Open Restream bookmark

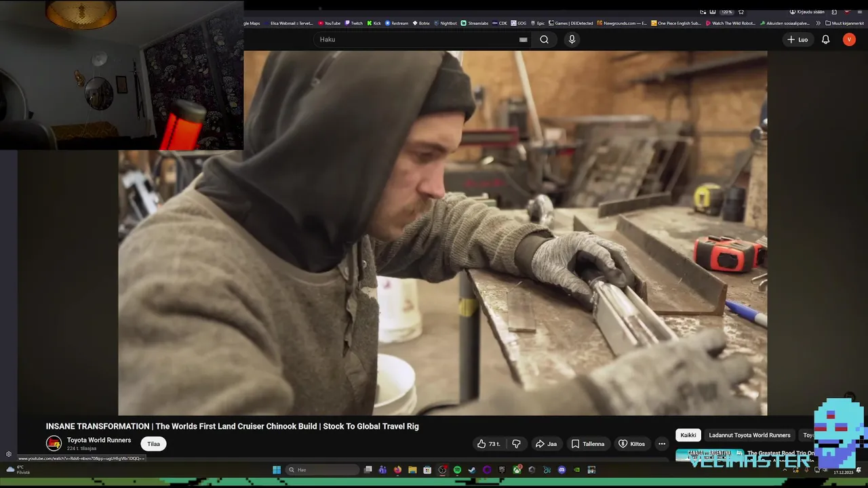click(397, 23)
